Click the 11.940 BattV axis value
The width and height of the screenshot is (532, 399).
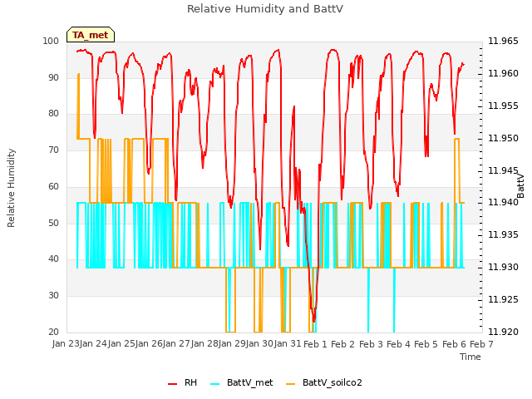click(502, 203)
